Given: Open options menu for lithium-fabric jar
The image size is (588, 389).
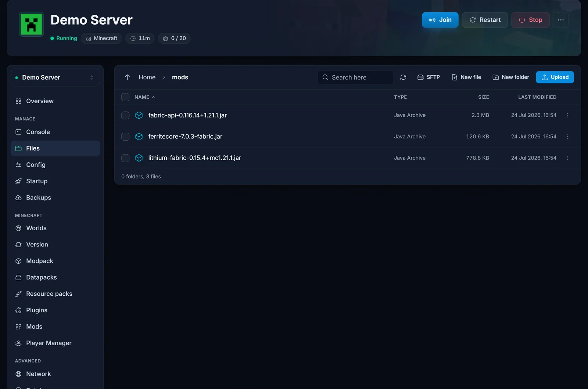Looking at the screenshot, I should pyautogui.click(x=568, y=158).
